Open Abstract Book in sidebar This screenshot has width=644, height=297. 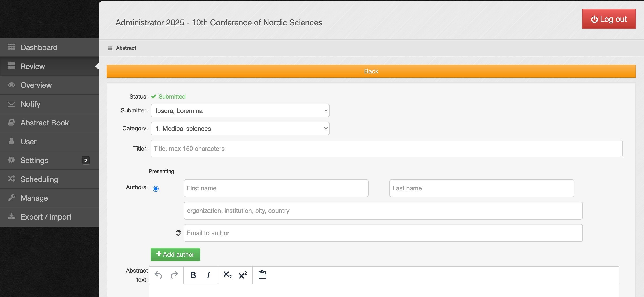[x=45, y=123]
